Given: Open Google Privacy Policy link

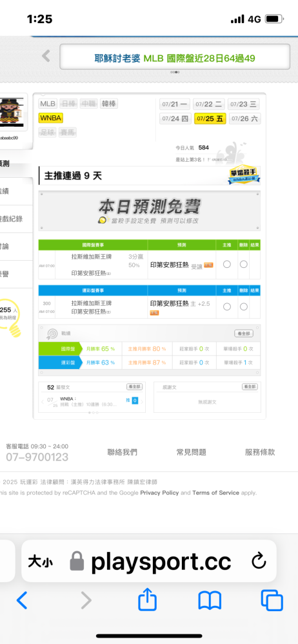Looking at the screenshot, I should click(x=159, y=493).
